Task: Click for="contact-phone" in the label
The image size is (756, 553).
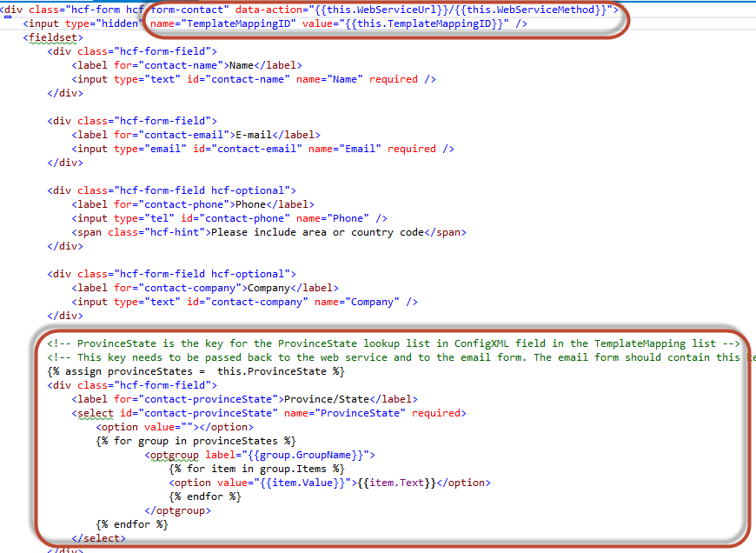Action: click(171, 204)
